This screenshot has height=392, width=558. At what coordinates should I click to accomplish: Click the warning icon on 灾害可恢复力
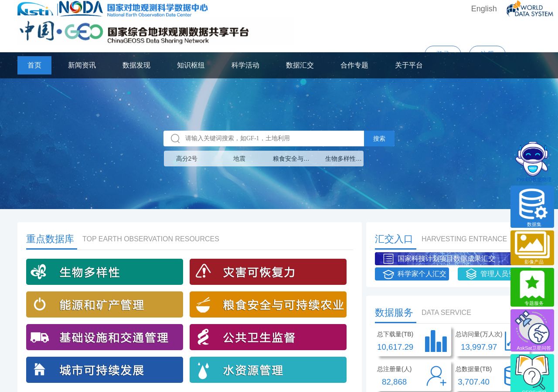tap(203, 271)
